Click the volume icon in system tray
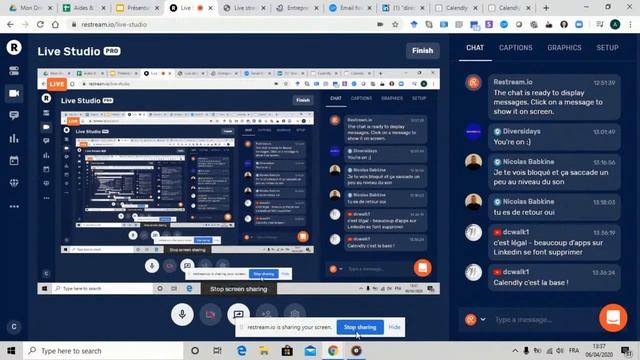640x360 pixels. coord(560,351)
